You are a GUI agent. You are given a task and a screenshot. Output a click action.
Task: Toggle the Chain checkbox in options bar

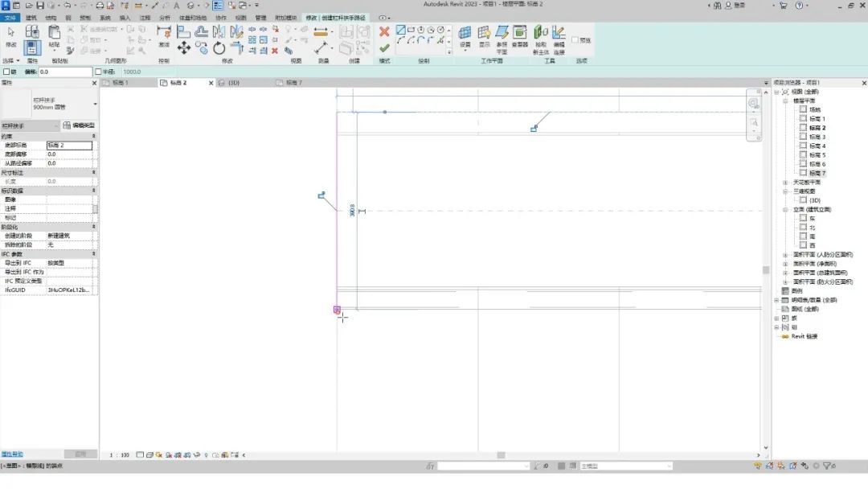pyautogui.click(x=7, y=72)
